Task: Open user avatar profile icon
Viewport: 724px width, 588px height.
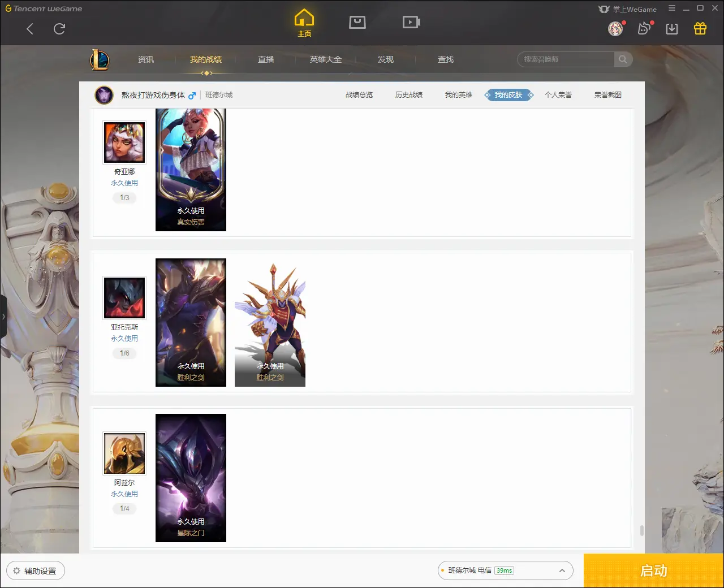Action: coord(615,28)
